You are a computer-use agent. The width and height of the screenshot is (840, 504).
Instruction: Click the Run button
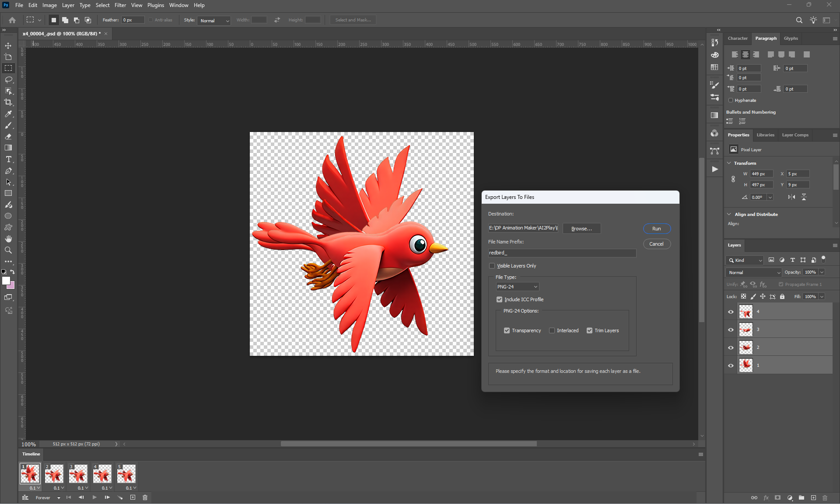coord(656,229)
